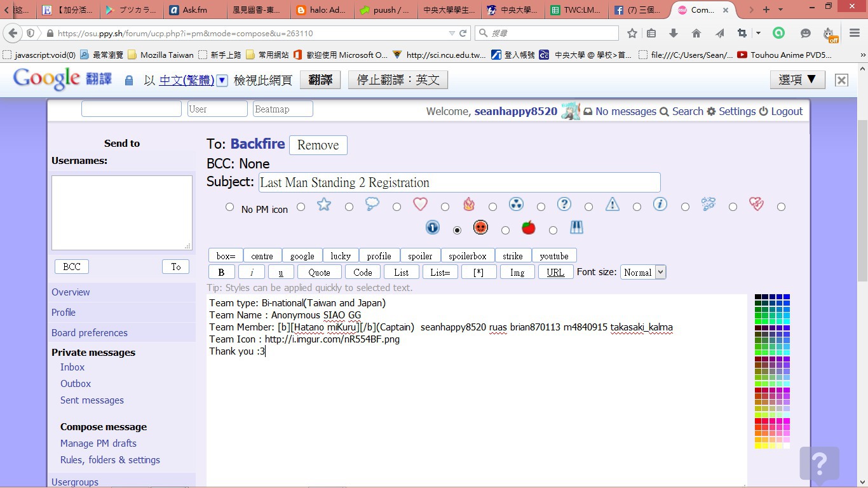Switch to the puush tab
The width and height of the screenshot is (868, 488).
click(x=386, y=10)
